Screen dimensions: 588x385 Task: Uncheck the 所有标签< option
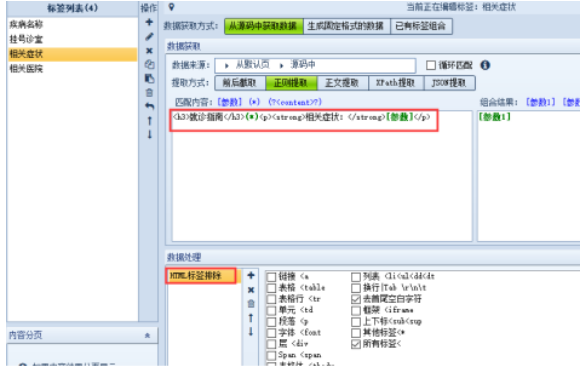356,344
